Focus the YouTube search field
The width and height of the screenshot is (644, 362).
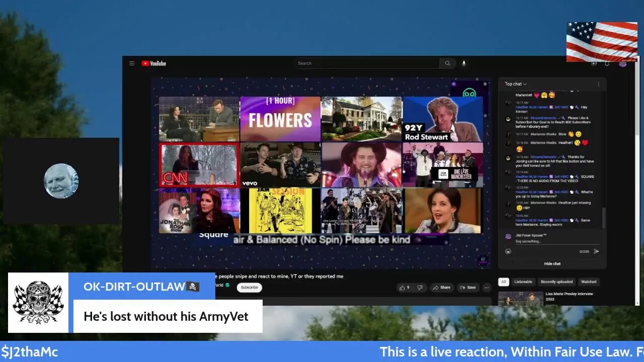(367, 63)
